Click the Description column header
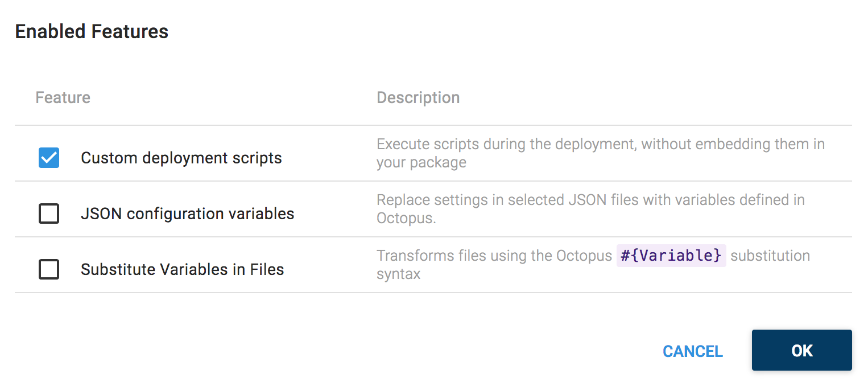Screen dimensions: 868x386 (418, 97)
